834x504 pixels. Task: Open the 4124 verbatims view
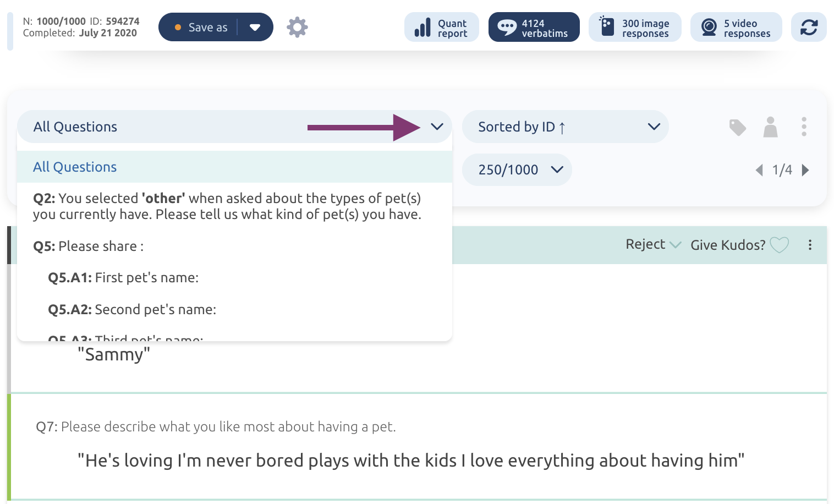534,27
